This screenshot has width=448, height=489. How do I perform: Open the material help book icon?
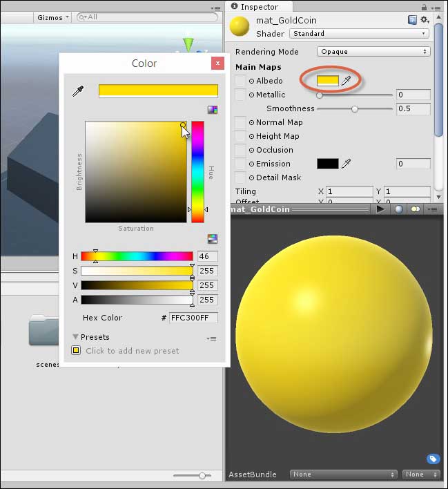click(x=412, y=20)
